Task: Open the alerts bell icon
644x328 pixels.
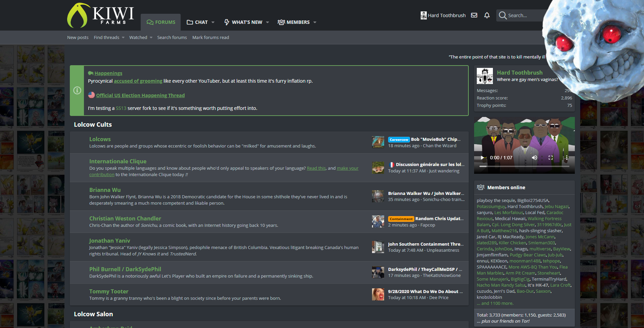Action: tap(487, 15)
